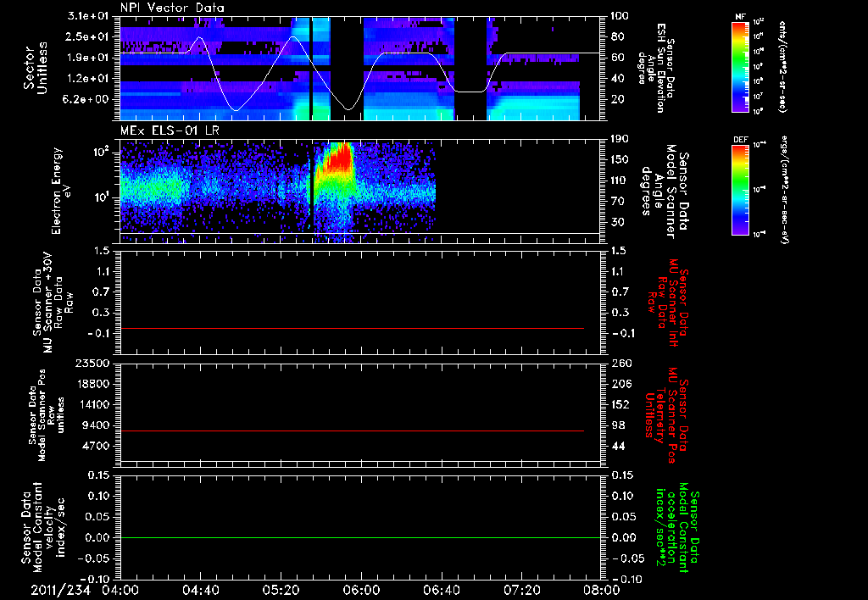Screen dimensions: 868x600
Task: Click the 07:20 time axis label
Action: click(x=521, y=590)
